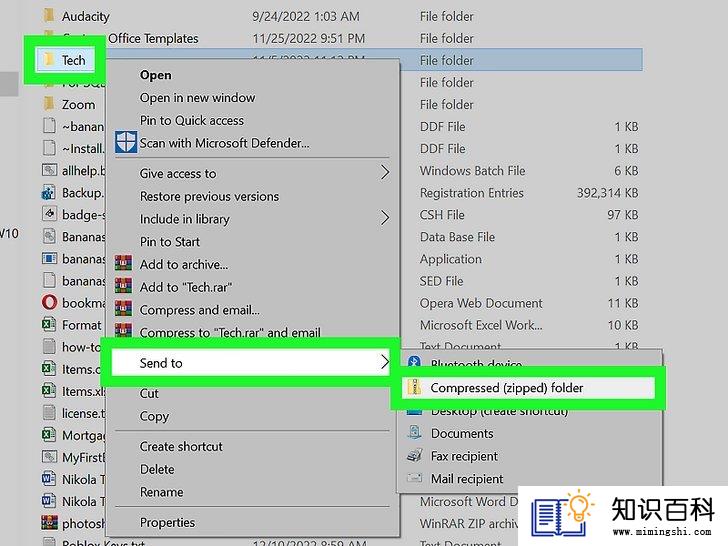
Task: Select the Tech folder name
Action: (73, 60)
